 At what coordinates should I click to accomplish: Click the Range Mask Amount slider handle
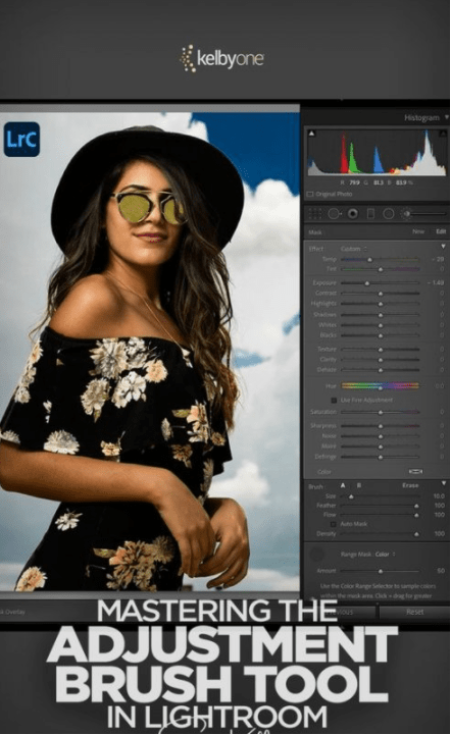[380, 572]
